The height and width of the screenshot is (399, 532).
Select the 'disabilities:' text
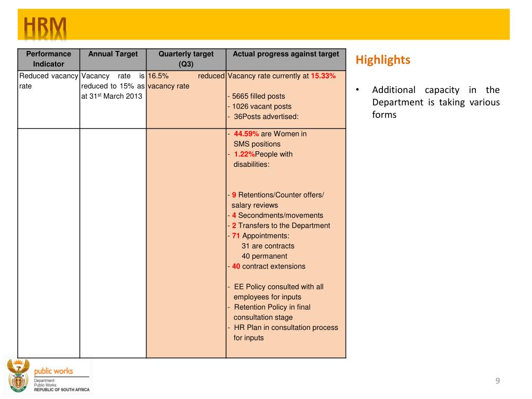251,164
